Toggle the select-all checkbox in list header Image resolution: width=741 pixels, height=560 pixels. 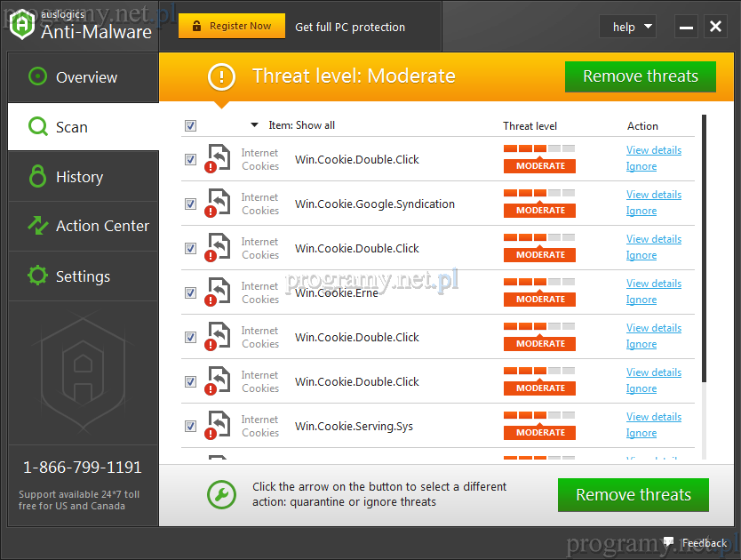click(190, 125)
